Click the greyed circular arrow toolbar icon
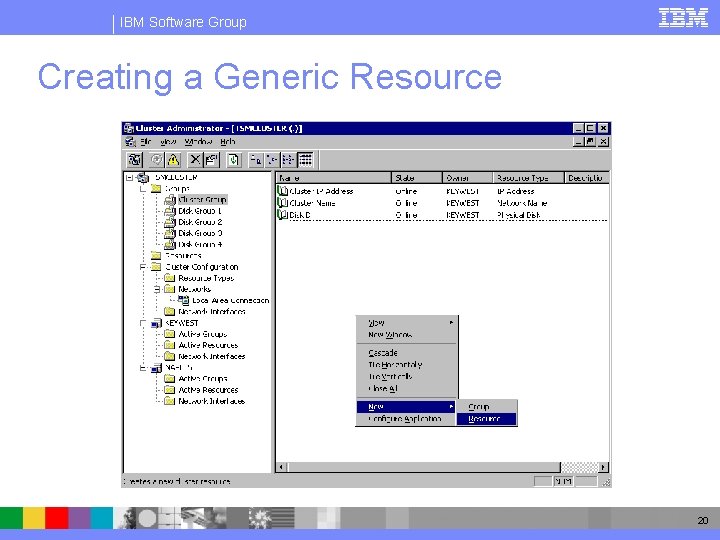The width and height of the screenshot is (720, 540). tap(157, 160)
